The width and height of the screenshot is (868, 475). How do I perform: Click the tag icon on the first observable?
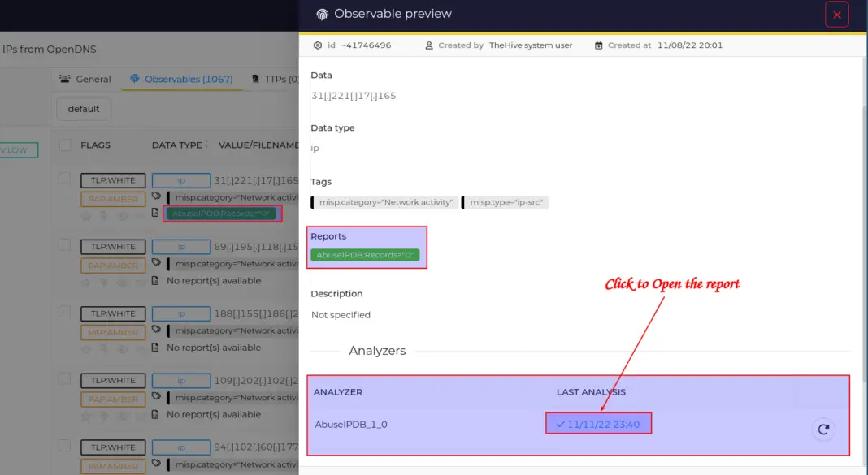155,196
